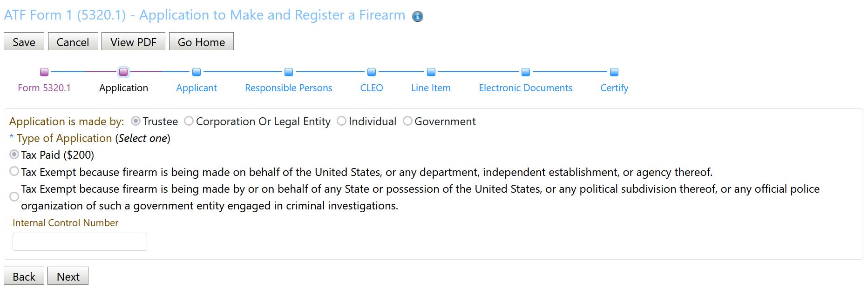Select Tax Paid ($200) application type
868x289 pixels.
pos(14,155)
